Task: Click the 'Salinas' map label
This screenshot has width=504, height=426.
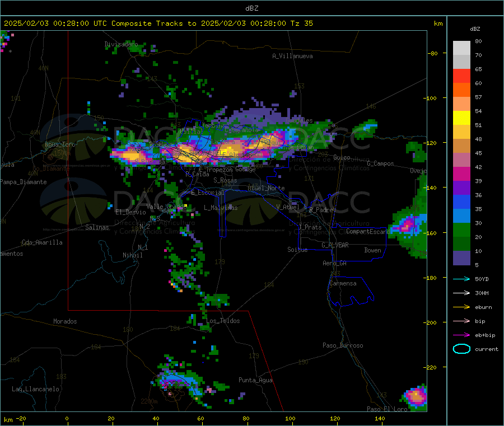Action: tap(97, 227)
